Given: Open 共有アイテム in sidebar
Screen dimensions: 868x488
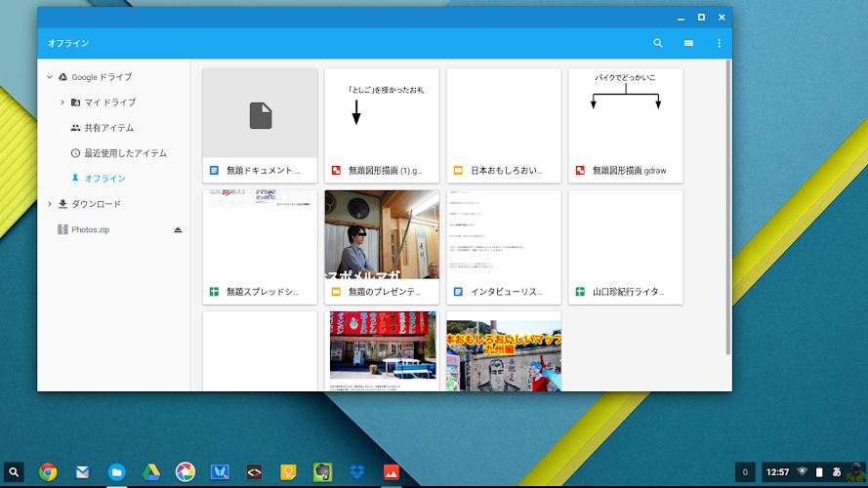Looking at the screenshot, I should [109, 128].
